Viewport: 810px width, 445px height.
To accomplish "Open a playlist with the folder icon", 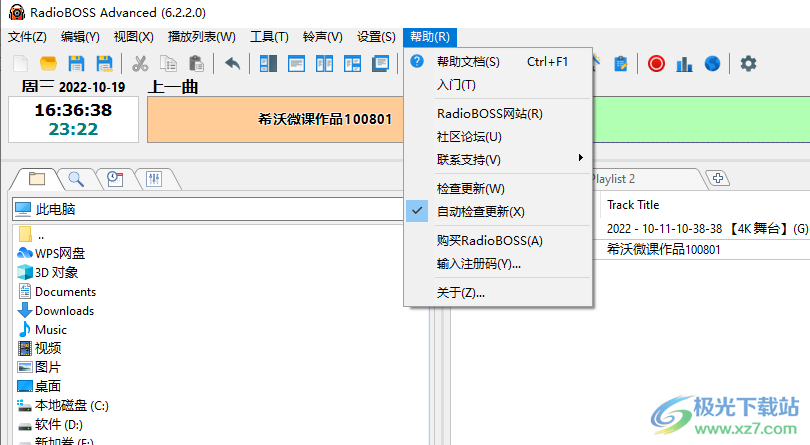I will point(49,64).
